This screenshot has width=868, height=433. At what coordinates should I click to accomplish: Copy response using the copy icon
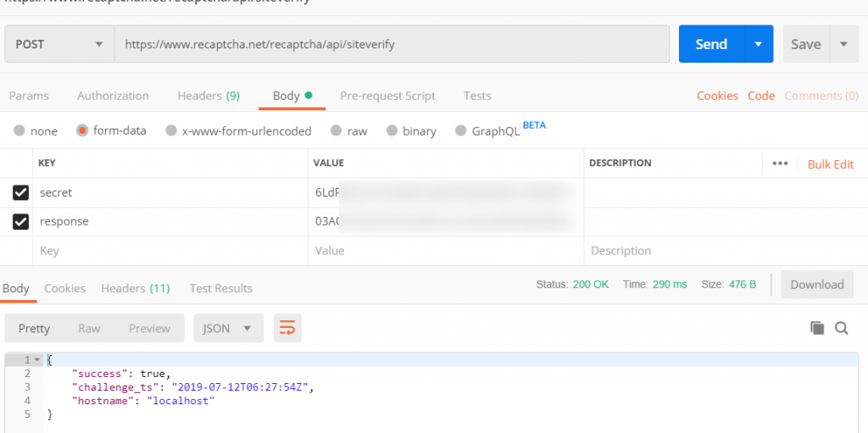[817, 328]
